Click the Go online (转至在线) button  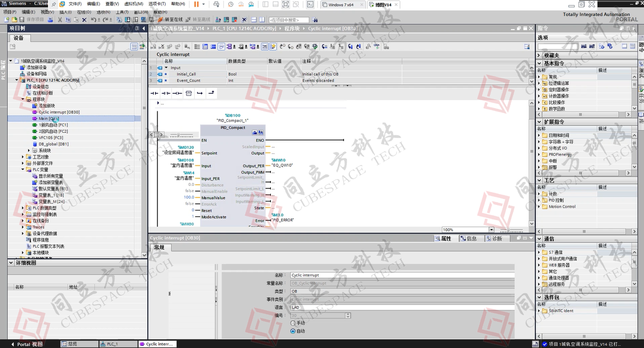point(170,20)
